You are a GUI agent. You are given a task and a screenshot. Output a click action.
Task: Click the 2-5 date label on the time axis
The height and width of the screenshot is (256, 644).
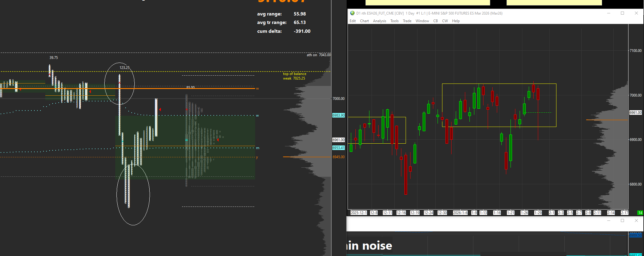(x=570, y=213)
